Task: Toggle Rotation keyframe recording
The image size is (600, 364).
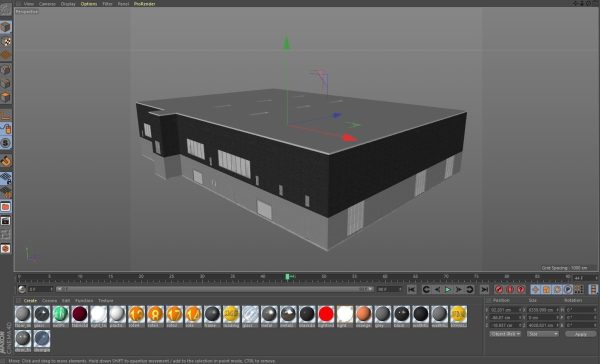Action: pos(557,289)
